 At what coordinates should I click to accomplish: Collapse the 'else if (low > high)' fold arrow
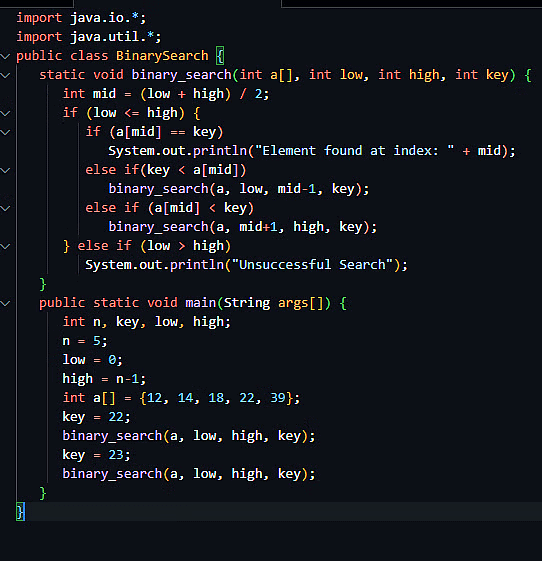[x=5, y=246]
